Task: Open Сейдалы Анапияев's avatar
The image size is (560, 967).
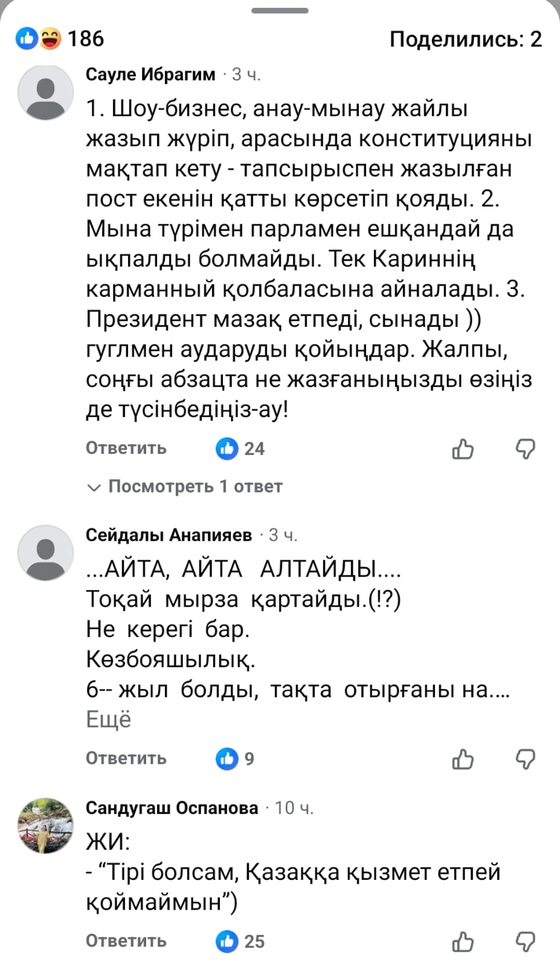Action: (45, 552)
